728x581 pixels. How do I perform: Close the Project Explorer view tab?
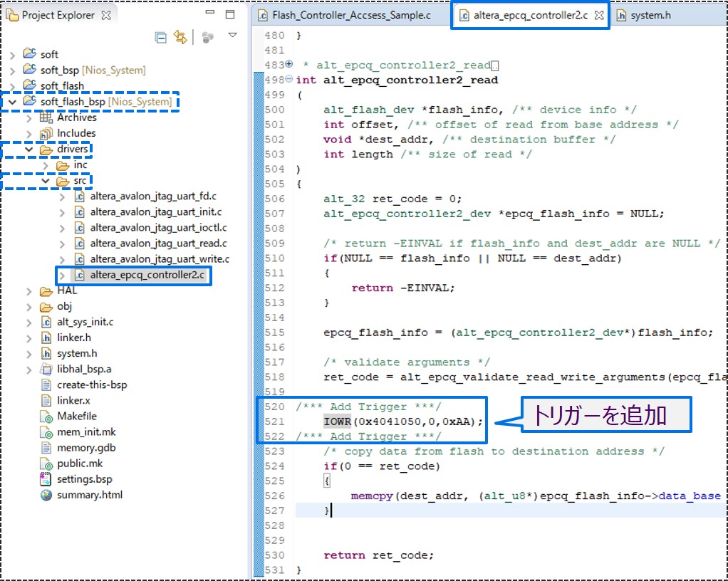click(106, 16)
